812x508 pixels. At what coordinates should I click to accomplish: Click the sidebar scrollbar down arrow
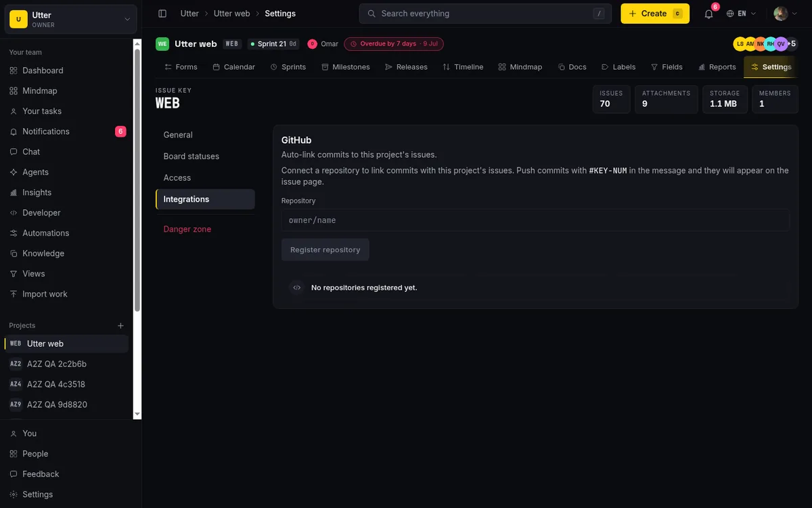pyautogui.click(x=137, y=414)
